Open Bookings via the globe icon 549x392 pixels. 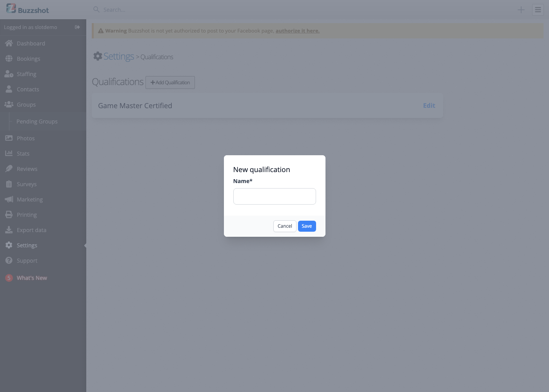tap(9, 59)
